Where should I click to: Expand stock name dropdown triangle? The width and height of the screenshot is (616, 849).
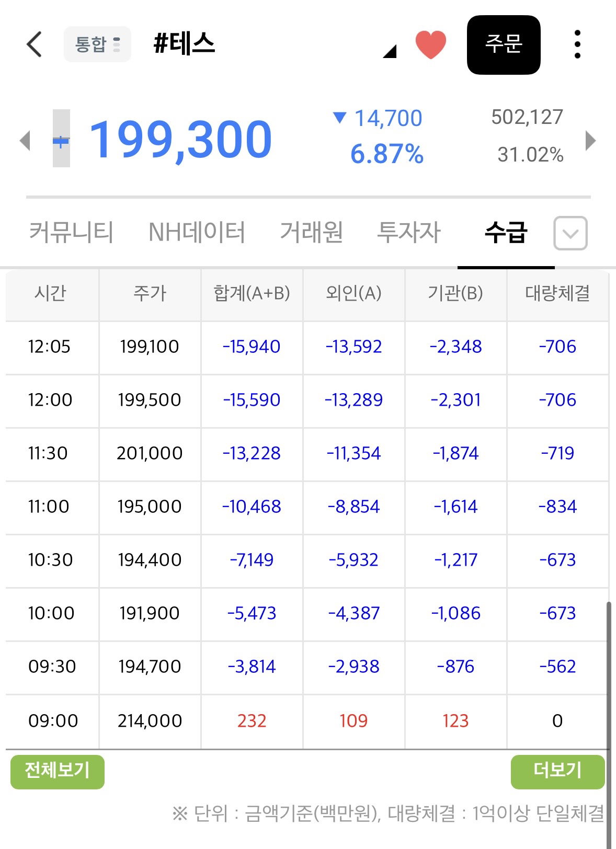(390, 51)
